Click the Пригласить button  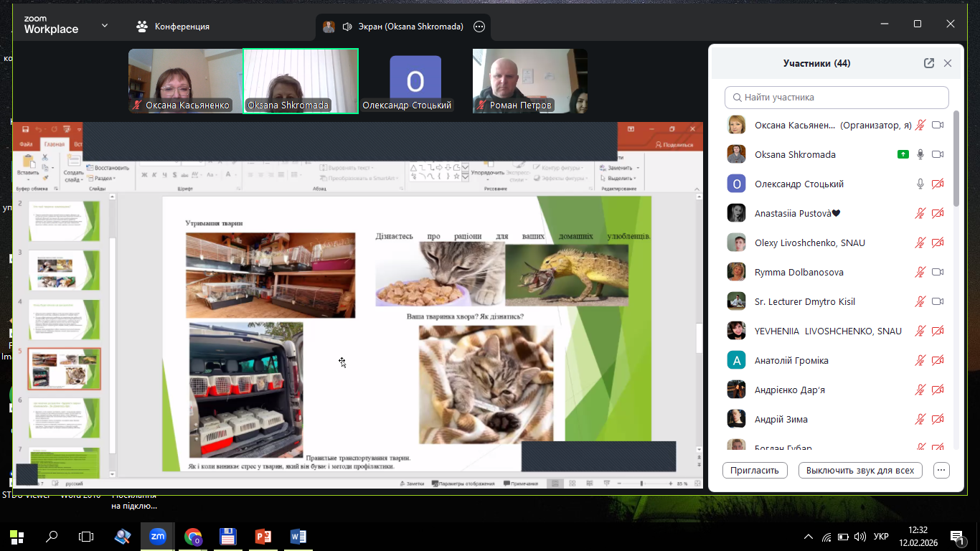click(755, 471)
